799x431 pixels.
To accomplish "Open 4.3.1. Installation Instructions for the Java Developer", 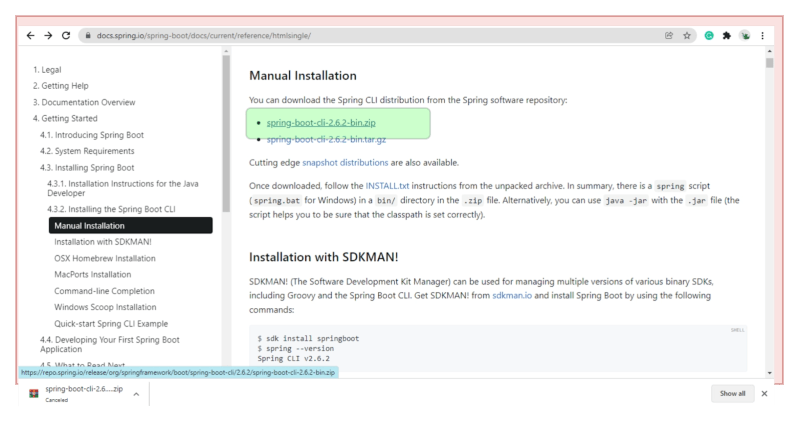I will click(123, 188).
